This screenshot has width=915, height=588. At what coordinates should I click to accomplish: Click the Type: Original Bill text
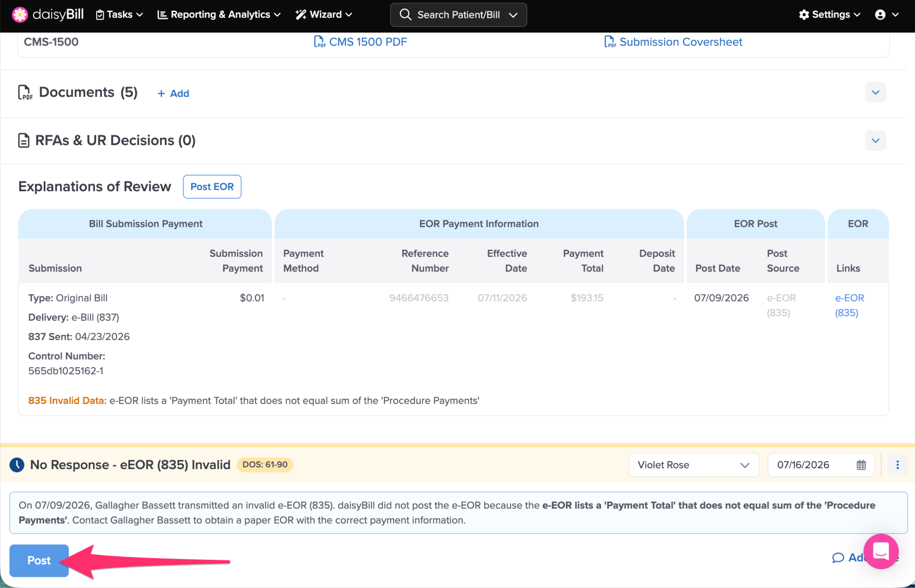(x=68, y=298)
